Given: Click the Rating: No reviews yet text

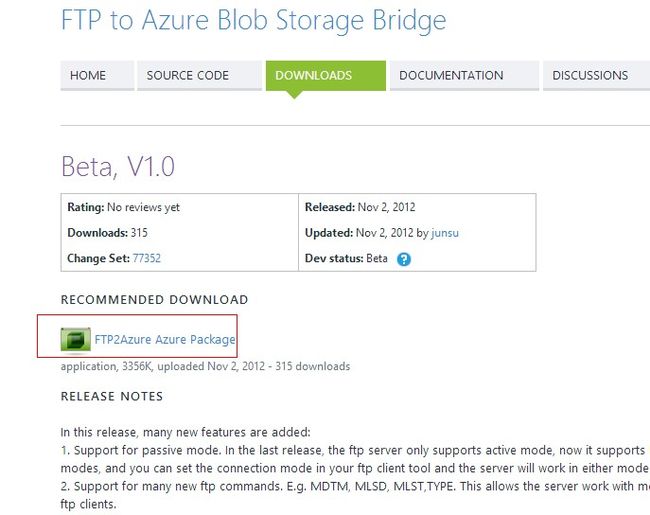Looking at the screenshot, I should [124, 207].
